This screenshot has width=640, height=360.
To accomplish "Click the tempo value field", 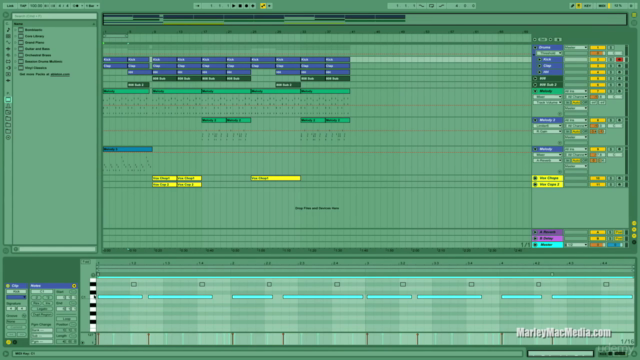I will click(x=36, y=6).
